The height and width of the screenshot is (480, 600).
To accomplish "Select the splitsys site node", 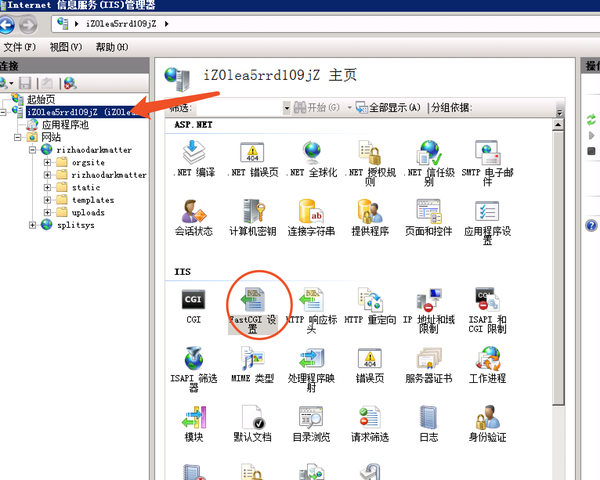I will tap(76, 225).
